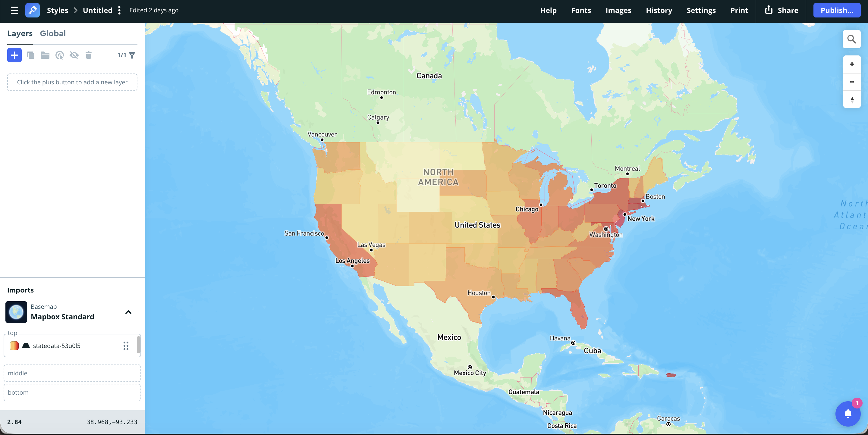Click the Share button
The image size is (868, 435).
781,11
